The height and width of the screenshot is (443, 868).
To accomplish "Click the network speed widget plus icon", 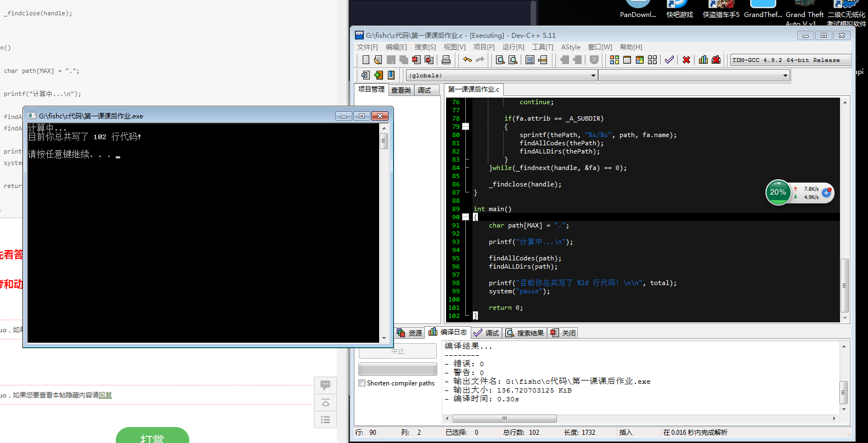I will pos(826,192).
